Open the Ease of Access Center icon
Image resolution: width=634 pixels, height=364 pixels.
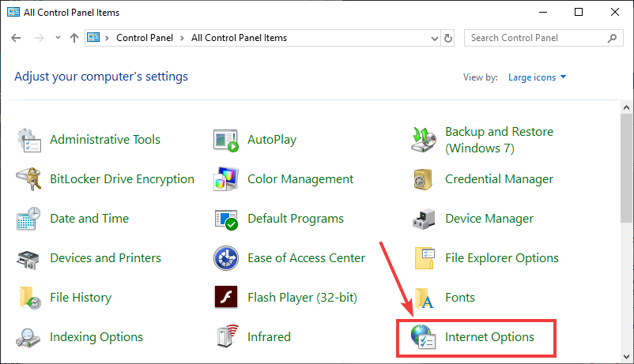(x=226, y=257)
